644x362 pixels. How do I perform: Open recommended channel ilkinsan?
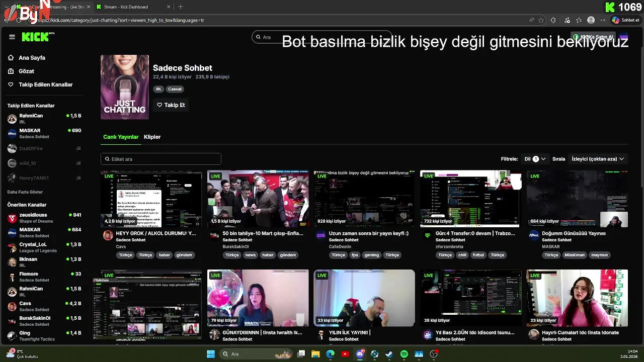(x=44, y=262)
